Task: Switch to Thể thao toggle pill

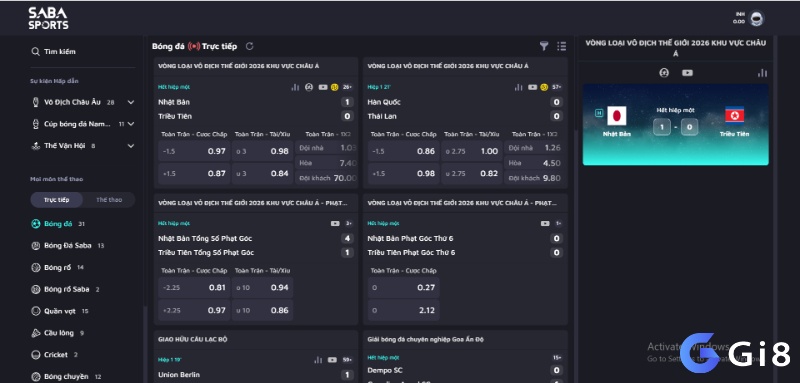Action: pos(109,200)
